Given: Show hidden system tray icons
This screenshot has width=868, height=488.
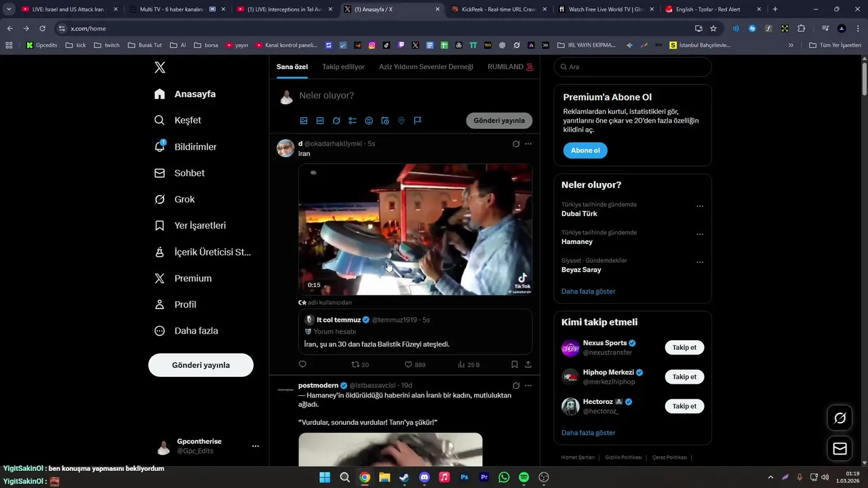Looking at the screenshot, I should tap(770, 477).
